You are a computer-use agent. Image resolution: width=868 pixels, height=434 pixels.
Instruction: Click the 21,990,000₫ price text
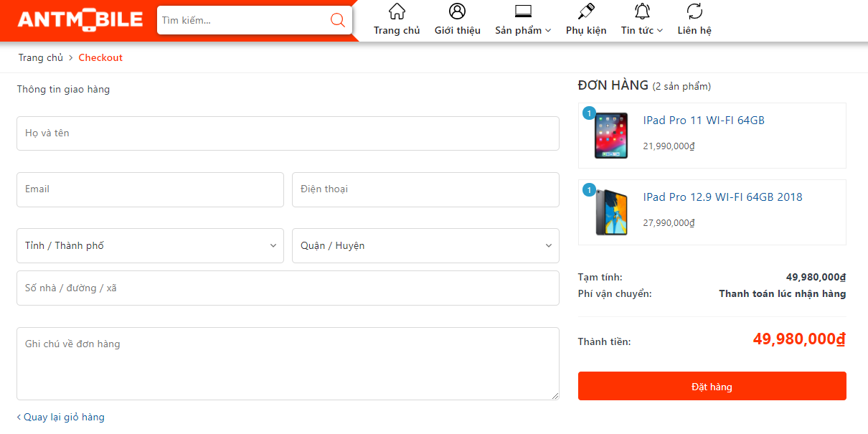[x=669, y=146]
